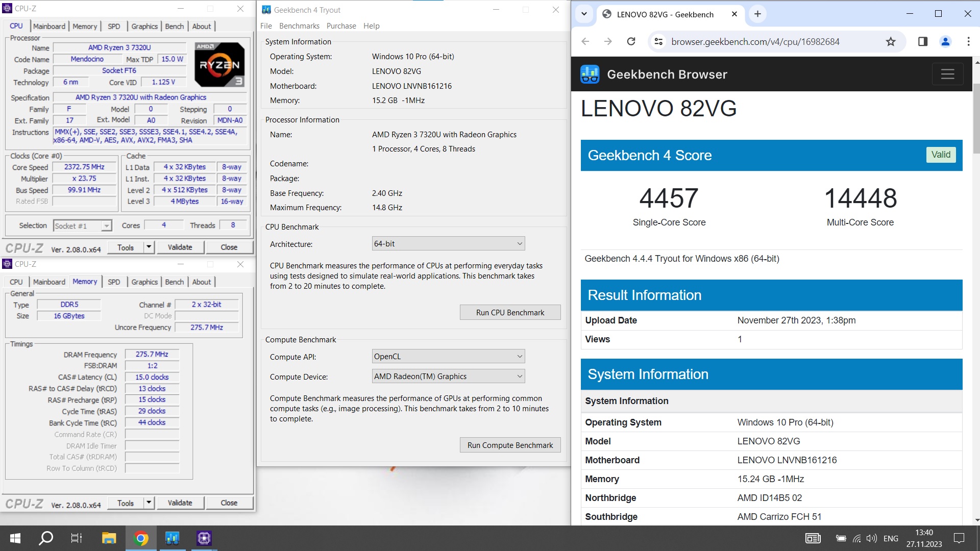Image resolution: width=980 pixels, height=551 pixels.
Task: Open the Chrome profile avatar icon
Action: tap(945, 42)
